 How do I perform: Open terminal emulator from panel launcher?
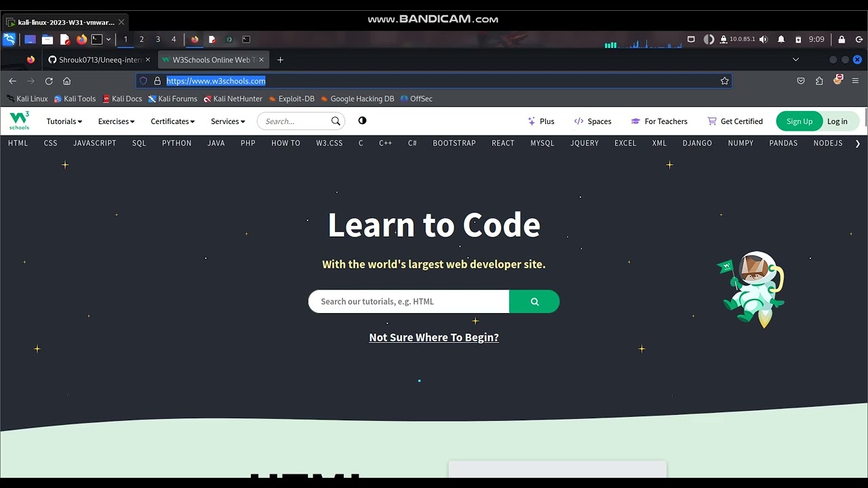(x=97, y=39)
